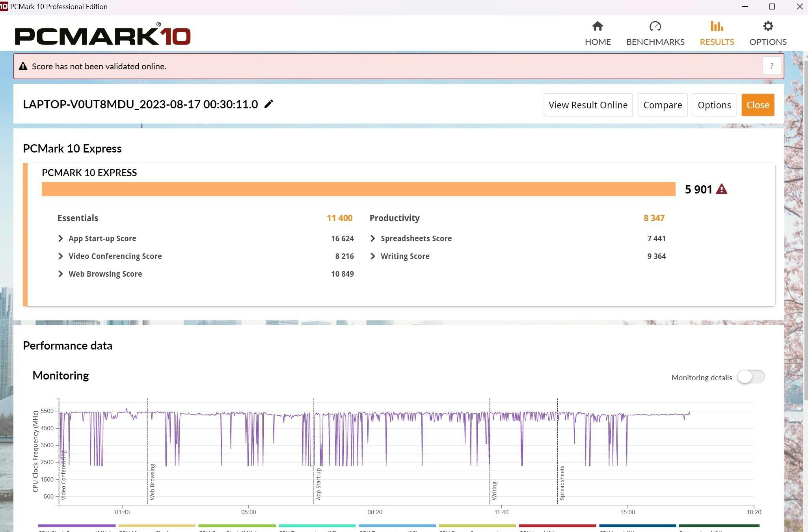
Task: Click the Spreadsheets marker in the chart
Action: point(562,483)
